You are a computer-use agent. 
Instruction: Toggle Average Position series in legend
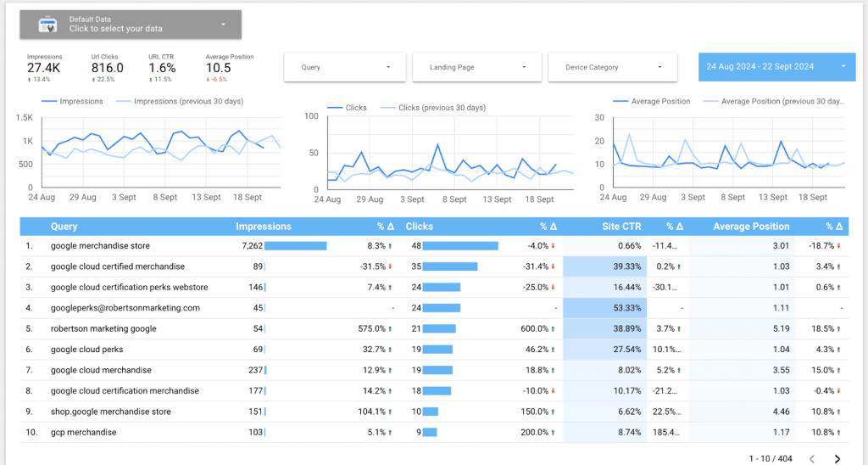coord(652,102)
